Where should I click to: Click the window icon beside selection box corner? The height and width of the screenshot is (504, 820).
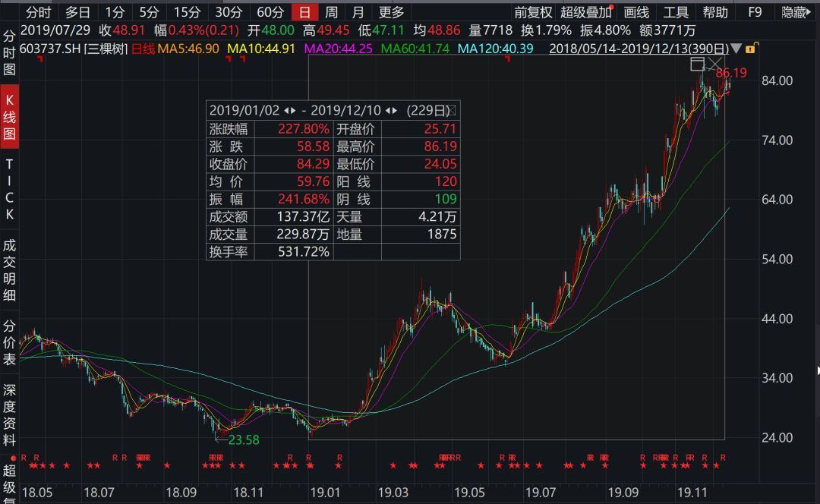697,65
